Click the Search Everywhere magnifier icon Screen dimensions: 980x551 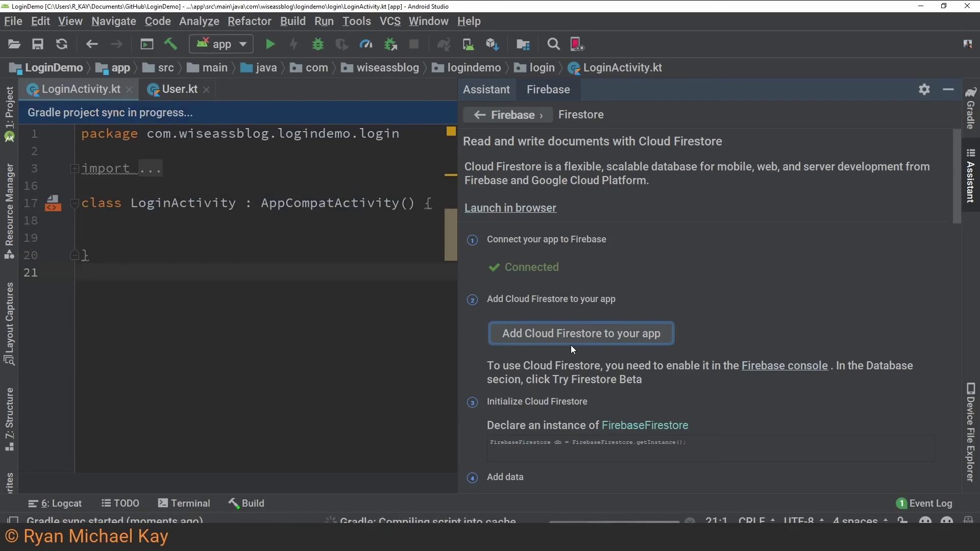tap(553, 44)
